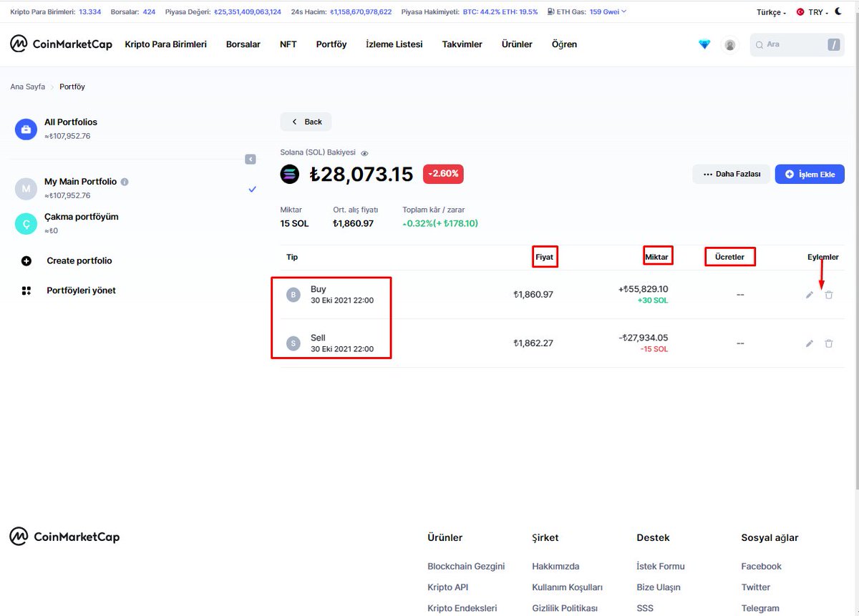Open the Ürünler menu
The width and height of the screenshot is (859, 616).
(x=517, y=44)
